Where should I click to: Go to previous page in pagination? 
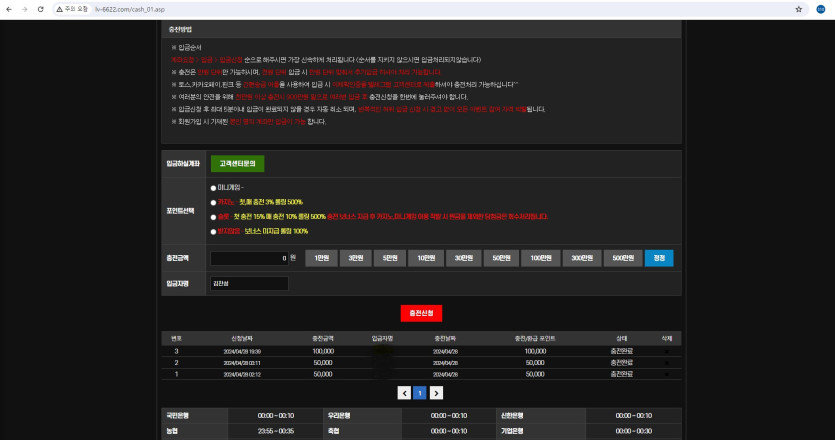[x=404, y=393]
